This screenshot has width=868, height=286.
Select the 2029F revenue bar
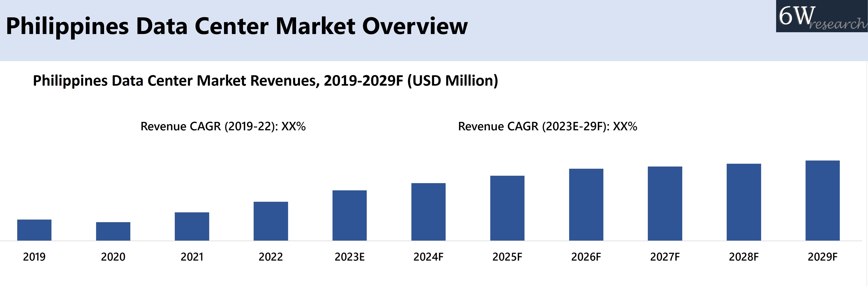823,200
